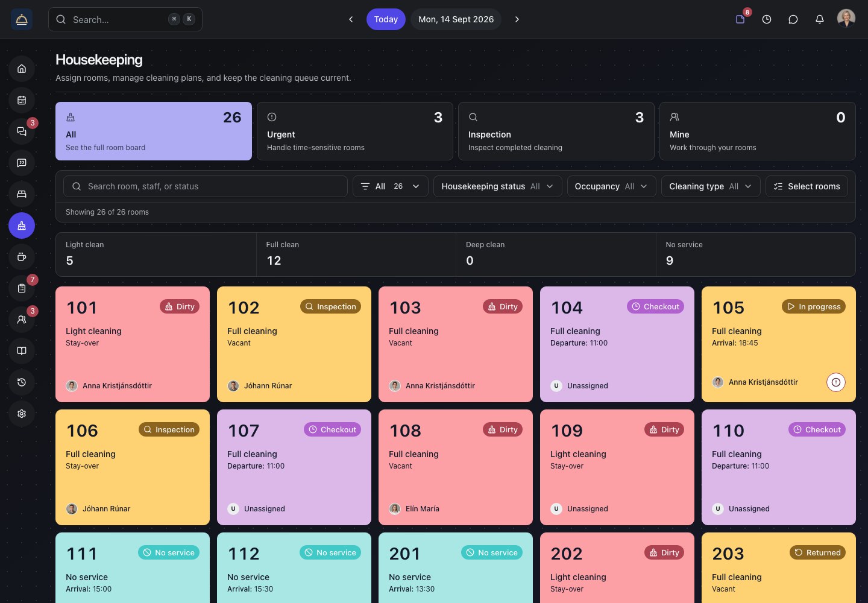Open the room 108 card

[456, 467]
